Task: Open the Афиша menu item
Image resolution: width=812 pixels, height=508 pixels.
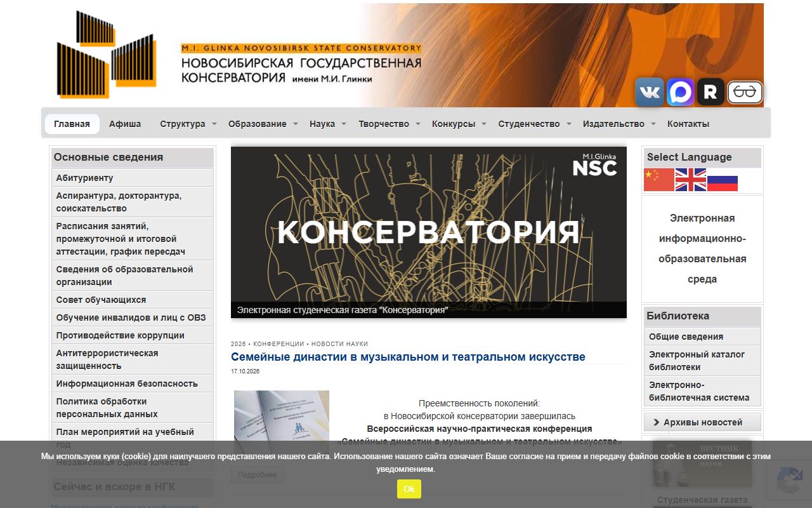Action: 125,124
